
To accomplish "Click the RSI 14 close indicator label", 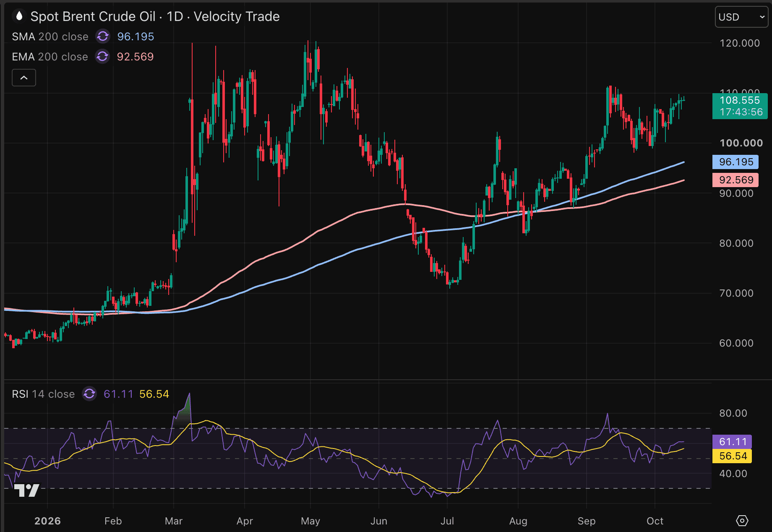I will click(43, 394).
